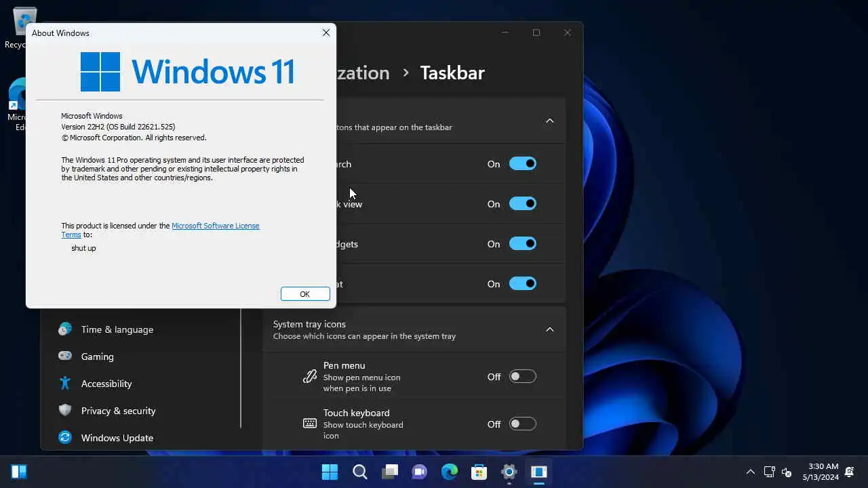Click the Accessibility figure icon
The image size is (868, 488).
pyautogui.click(x=65, y=384)
